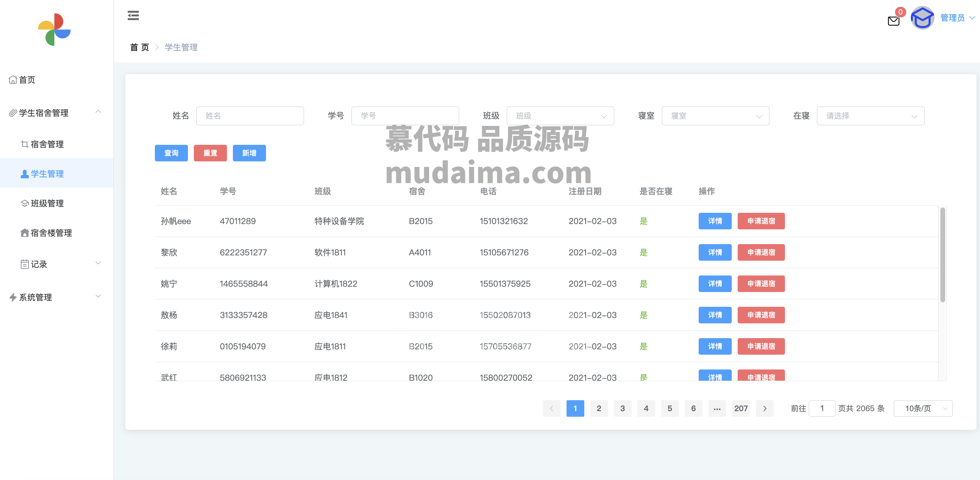Viewport: 980px width, 480px height.
Task: Open 详情 for 黎欣
Action: pos(715,252)
